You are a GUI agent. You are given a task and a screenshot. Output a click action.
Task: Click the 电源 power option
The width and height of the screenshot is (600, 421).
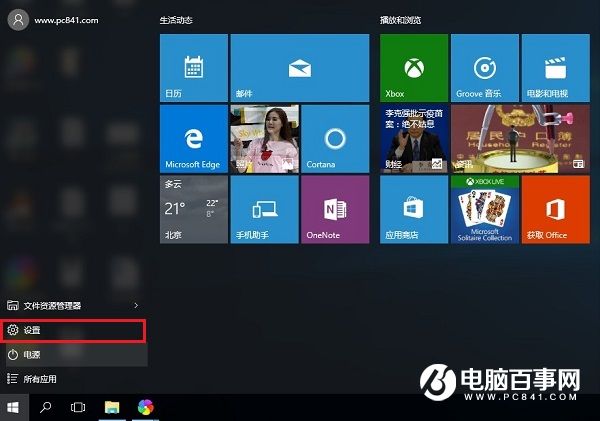pos(74,355)
